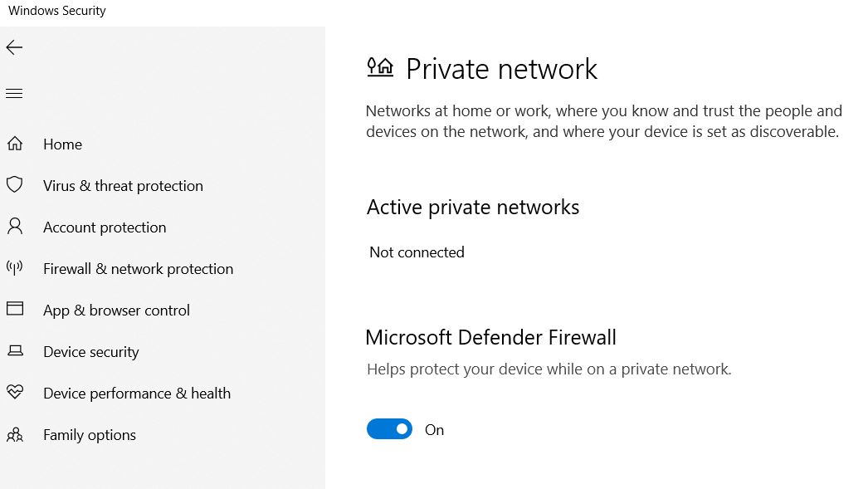Open Home in the sidebar
The width and height of the screenshot is (868, 489).
62,144
